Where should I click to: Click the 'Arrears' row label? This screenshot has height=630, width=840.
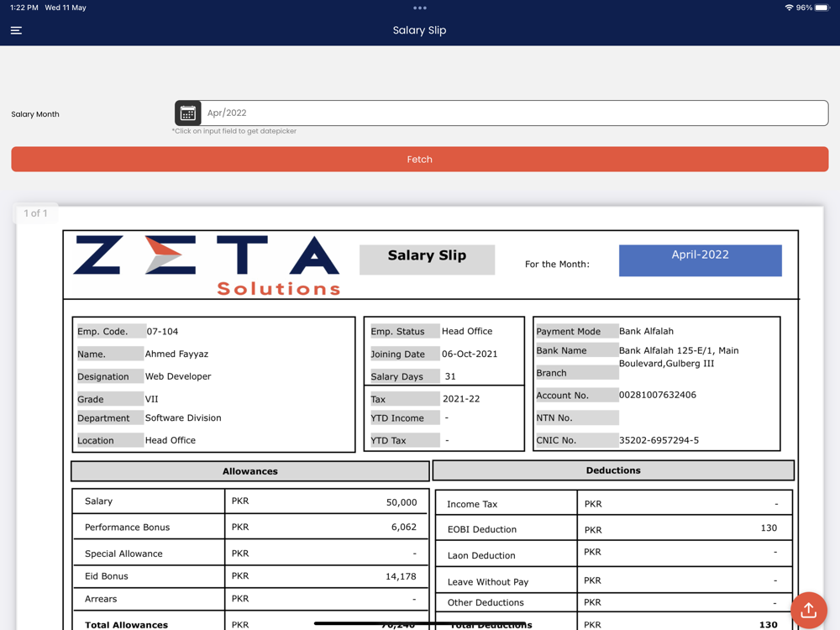(x=101, y=599)
